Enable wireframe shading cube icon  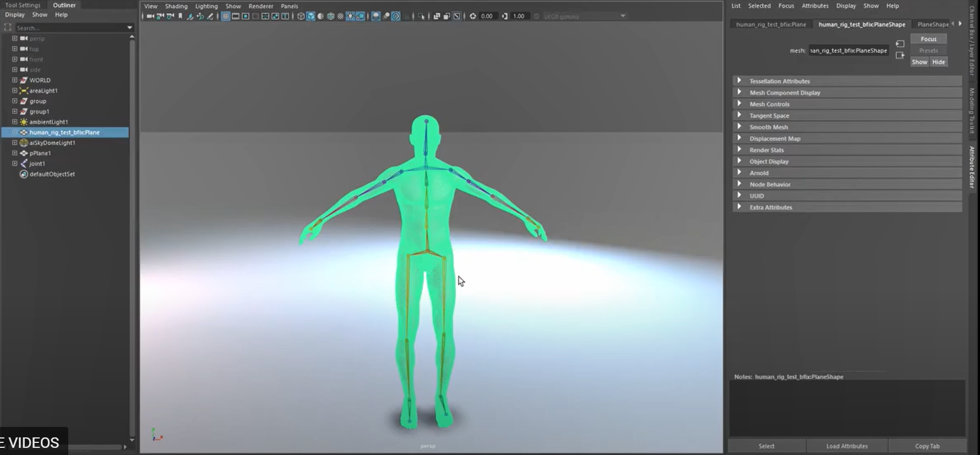pos(301,17)
